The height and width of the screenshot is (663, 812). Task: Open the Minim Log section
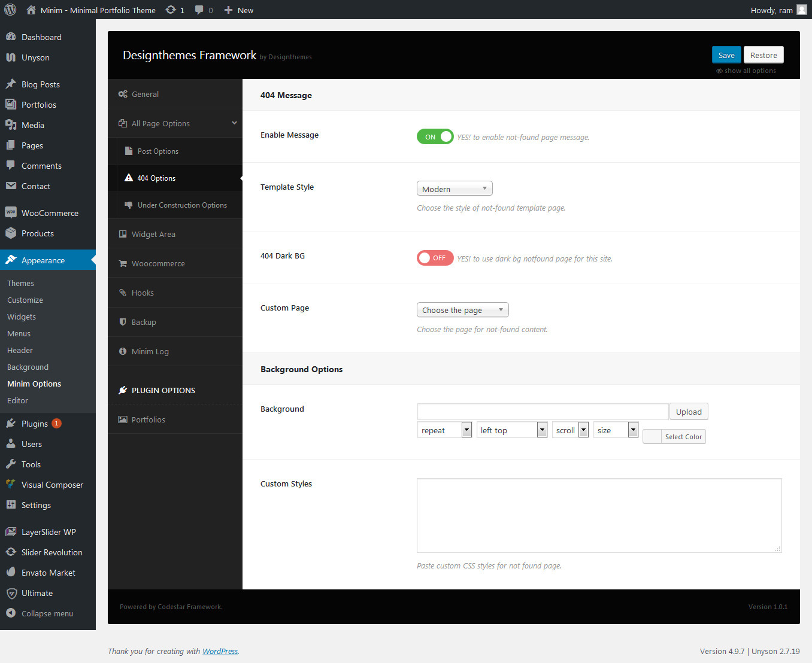(x=175, y=351)
